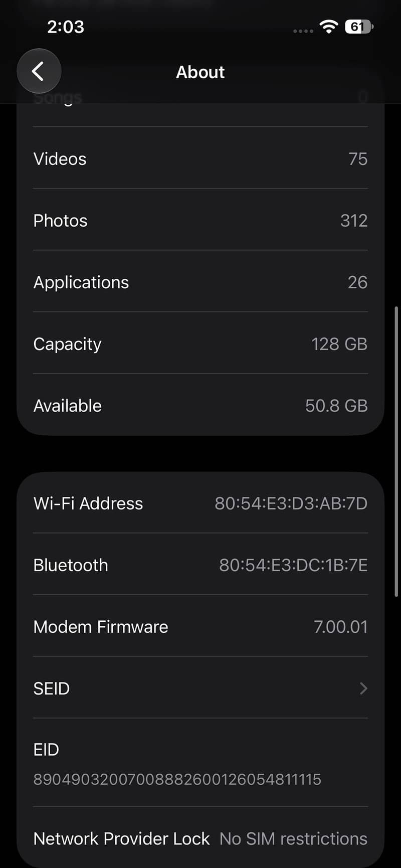Tap the battery level indicator
This screenshot has width=401, height=868.
(x=359, y=27)
